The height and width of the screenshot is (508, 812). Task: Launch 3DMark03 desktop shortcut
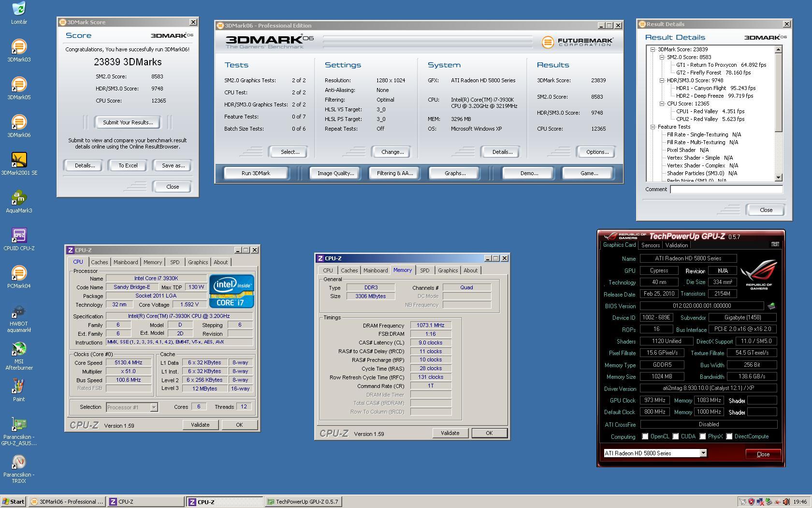[x=19, y=46]
